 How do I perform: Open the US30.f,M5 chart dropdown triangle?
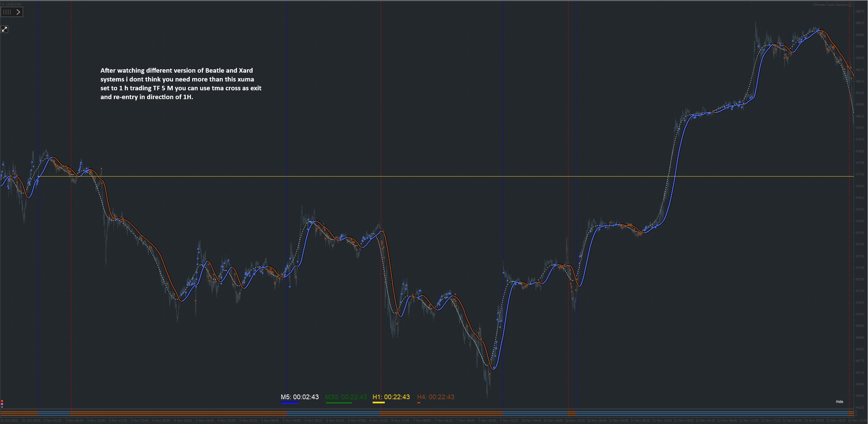click(3, 4)
